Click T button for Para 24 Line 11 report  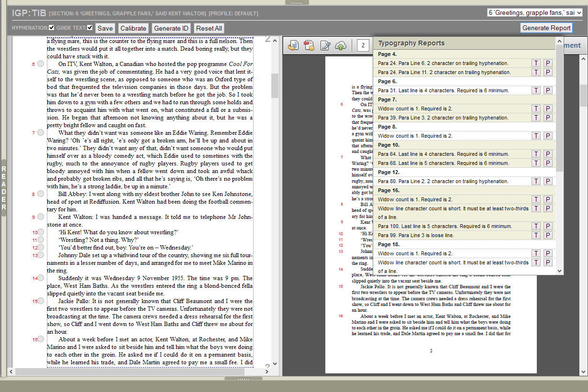536,72
